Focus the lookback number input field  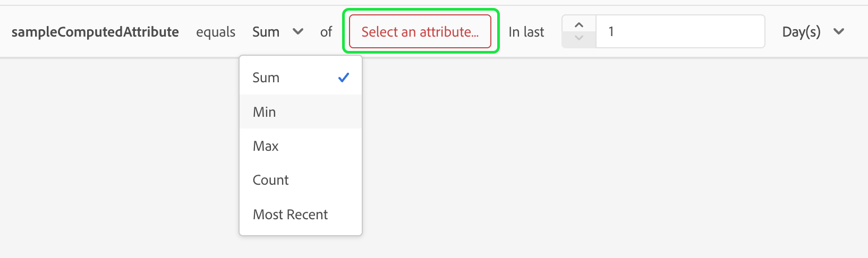(x=680, y=32)
